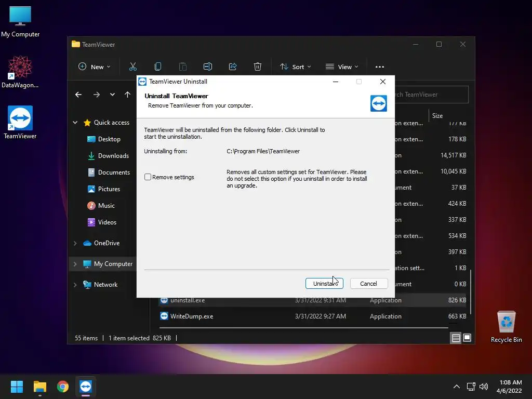Select Desktop in the navigation pane
This screenshot has height=399, width=532.
pyautogui.click(x=103, y=139)
